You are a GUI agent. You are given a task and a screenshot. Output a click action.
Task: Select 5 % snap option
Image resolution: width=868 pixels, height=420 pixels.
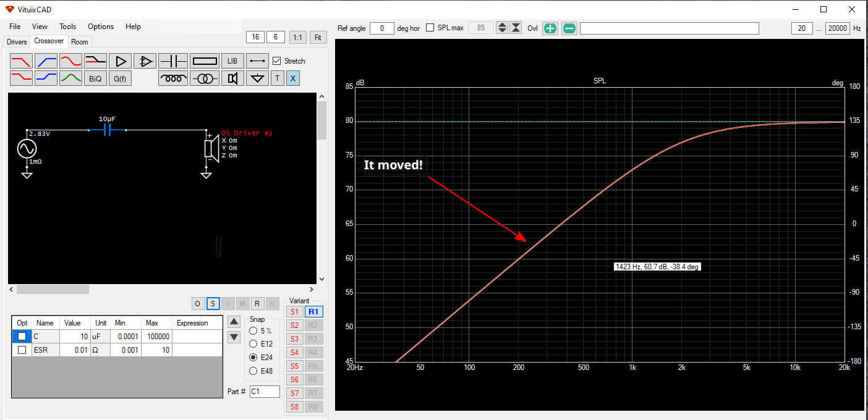(x=253, y=331)
